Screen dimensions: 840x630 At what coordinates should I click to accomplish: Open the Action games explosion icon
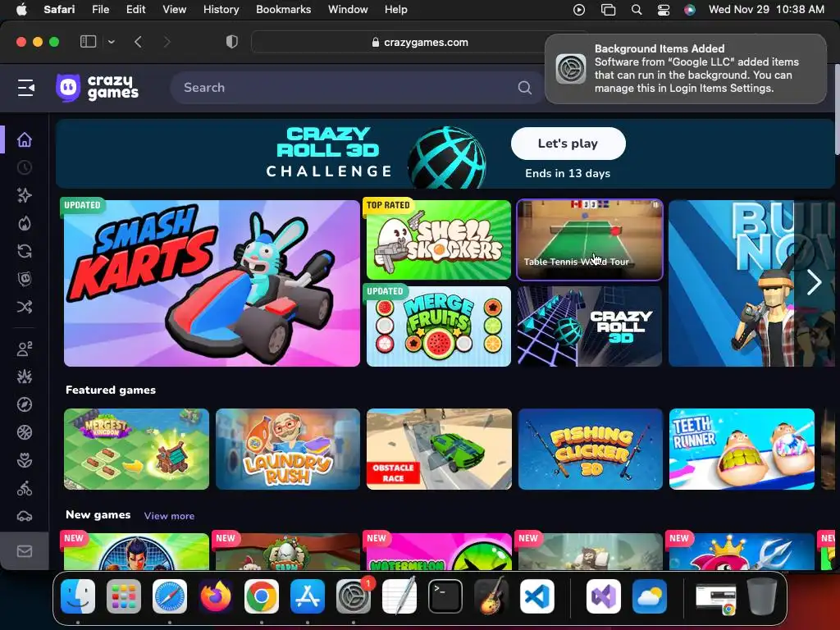25,377
